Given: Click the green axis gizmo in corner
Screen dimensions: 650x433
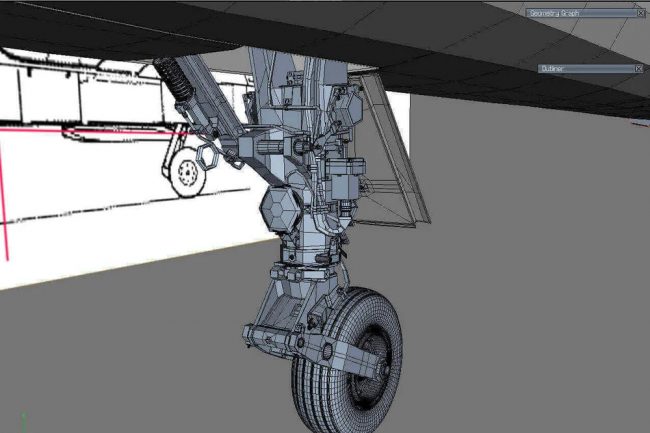Looking at the screenshot, I should click(x=22, y=420).
